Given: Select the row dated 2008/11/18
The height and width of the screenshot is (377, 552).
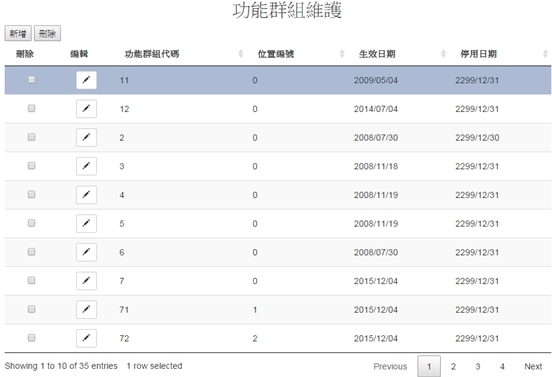Looking at the screenshot, I should [x=278, y=166].
